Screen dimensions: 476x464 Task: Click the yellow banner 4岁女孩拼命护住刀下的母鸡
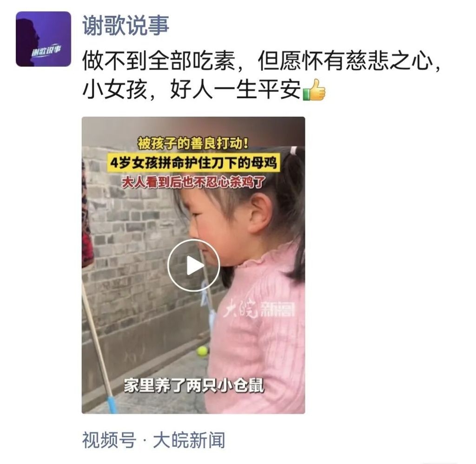point(193,163)
